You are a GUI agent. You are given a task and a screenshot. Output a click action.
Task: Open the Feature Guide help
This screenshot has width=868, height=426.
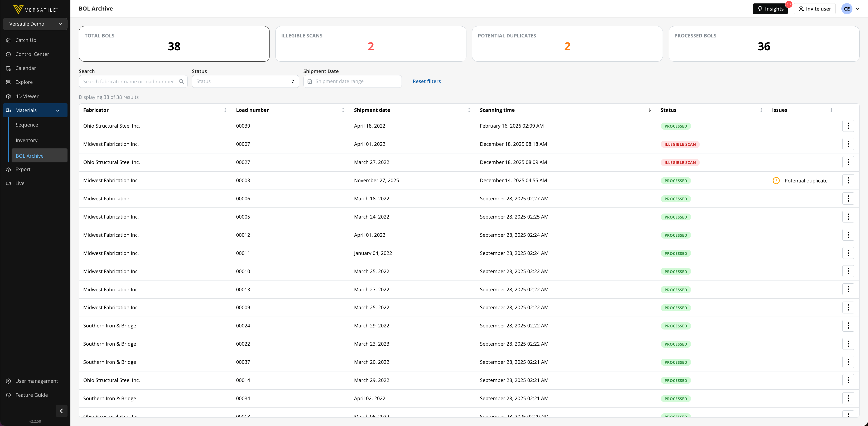35,395
